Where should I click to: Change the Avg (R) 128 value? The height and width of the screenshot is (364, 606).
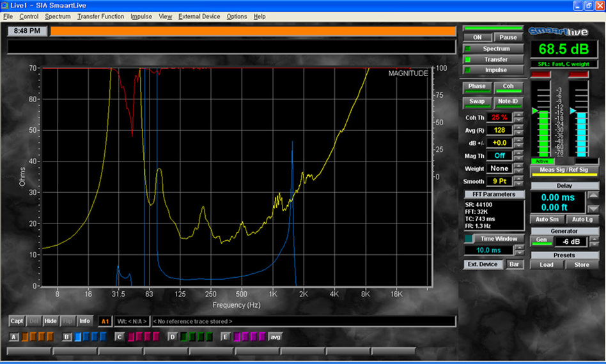499,130
